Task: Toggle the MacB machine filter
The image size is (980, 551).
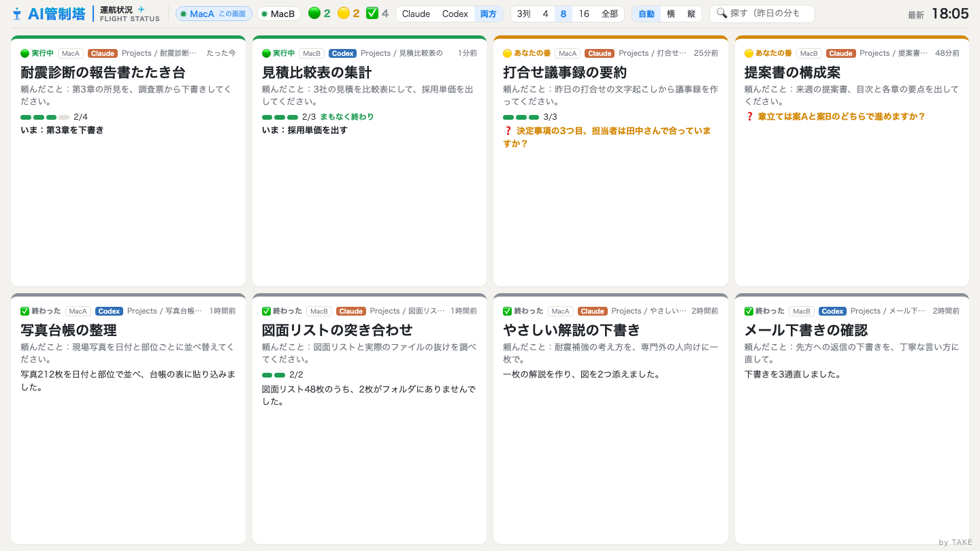Action: [x=279, y=14]
